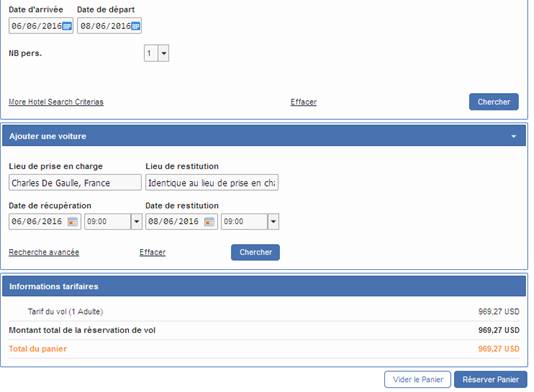Edit Lieu de restitution field
Screen dimensions: 534x392
tap(212, 183)
